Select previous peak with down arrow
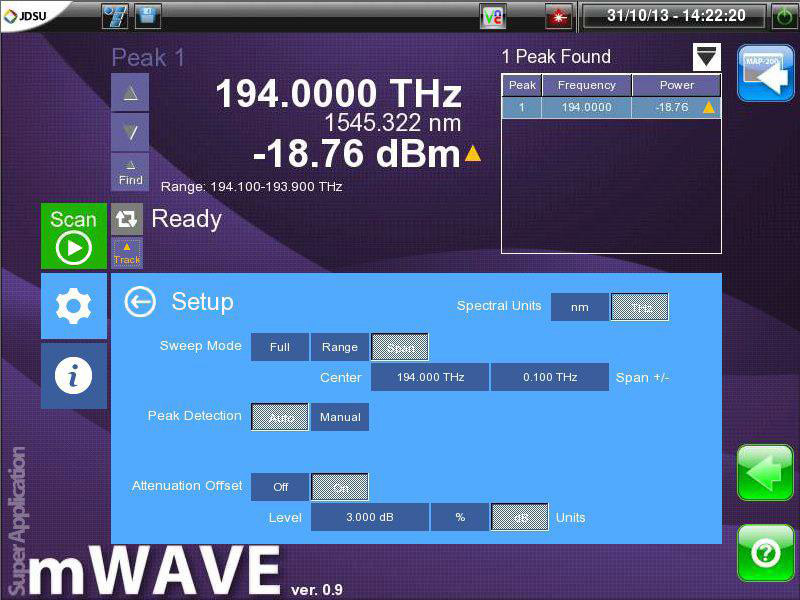 pyautogui.click(x=130, y=131)
